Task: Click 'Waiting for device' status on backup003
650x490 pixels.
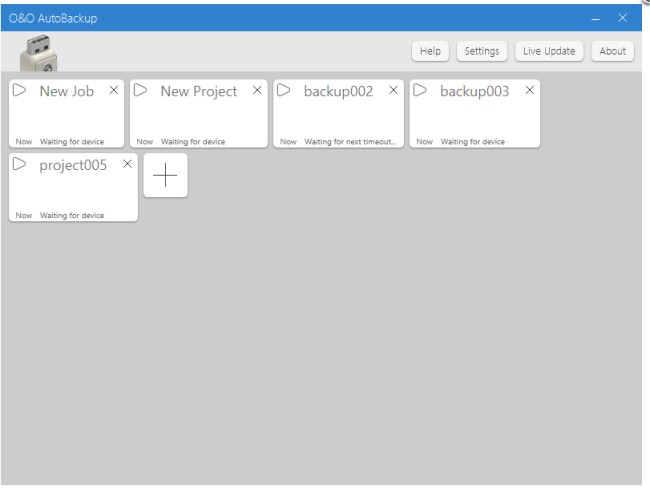Action: [473, 142]
